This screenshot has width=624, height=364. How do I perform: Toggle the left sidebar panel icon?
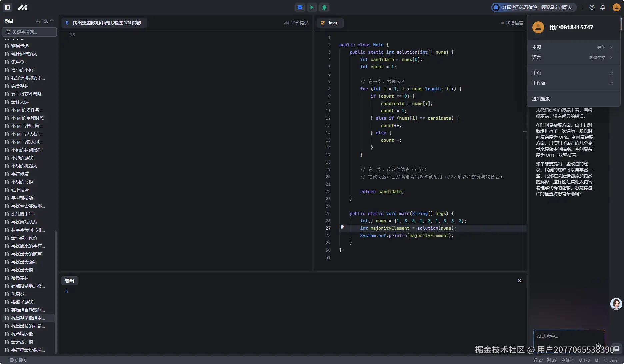pyautogui.click(x=7, y=7)
